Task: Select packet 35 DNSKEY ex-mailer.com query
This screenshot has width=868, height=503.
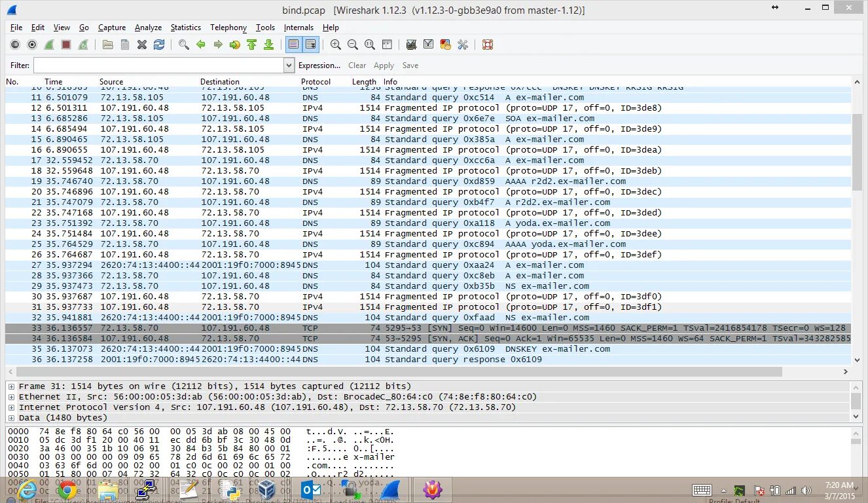Action: click(x=428, y=349)
